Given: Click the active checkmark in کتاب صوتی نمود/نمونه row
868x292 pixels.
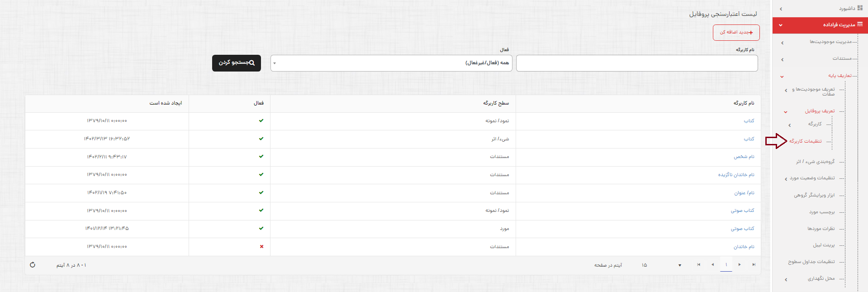Looking at the screenshot, I should click(x=261, y=211).
